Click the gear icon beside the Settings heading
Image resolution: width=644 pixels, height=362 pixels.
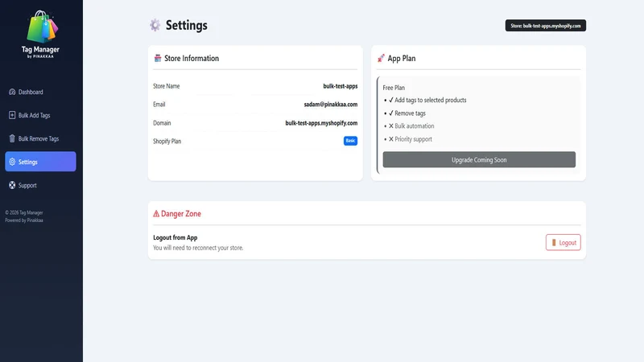(155, 25)
